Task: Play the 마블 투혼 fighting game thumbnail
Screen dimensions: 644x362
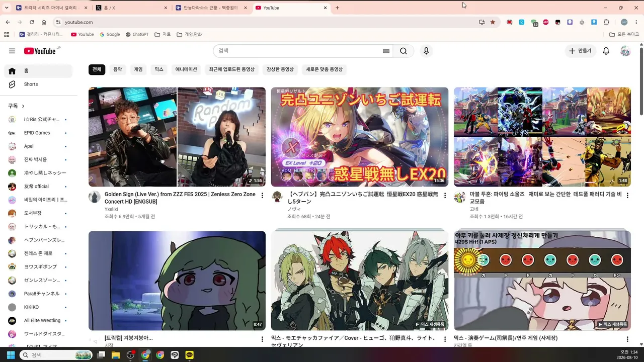Action: click(x=542, y=137)
